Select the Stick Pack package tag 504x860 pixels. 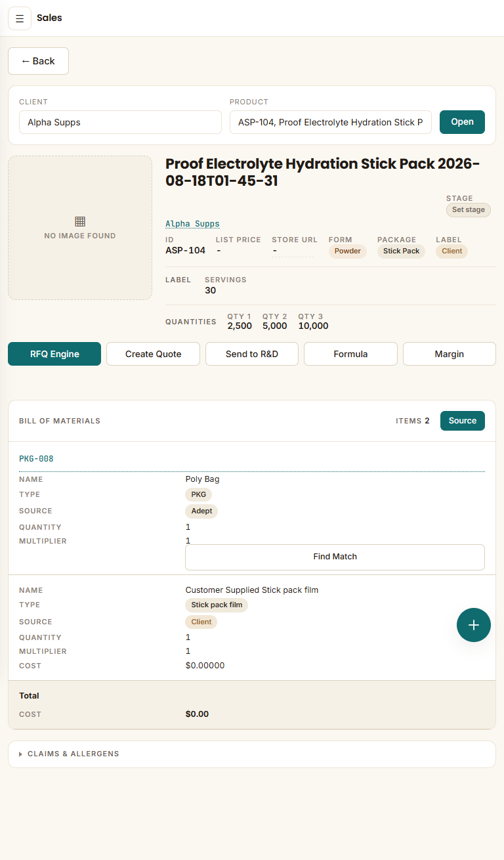(x=401, y=251)
